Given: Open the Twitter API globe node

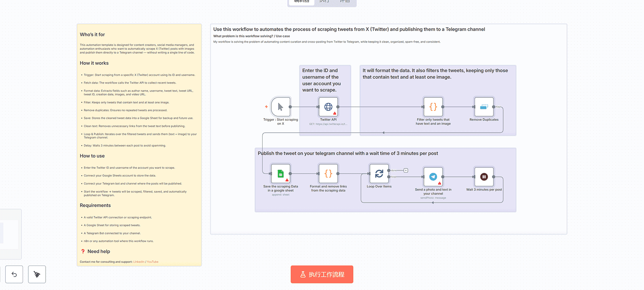Looking at the screenshot, I should pyautogui.click(x=328, y=107).
